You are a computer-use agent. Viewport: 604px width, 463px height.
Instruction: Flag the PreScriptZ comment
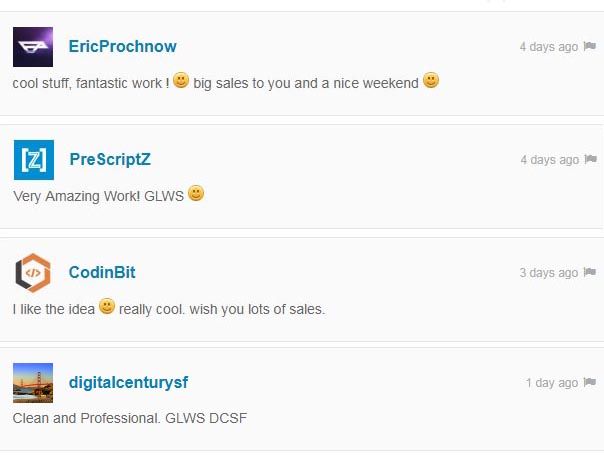click(x=591, y=159)
